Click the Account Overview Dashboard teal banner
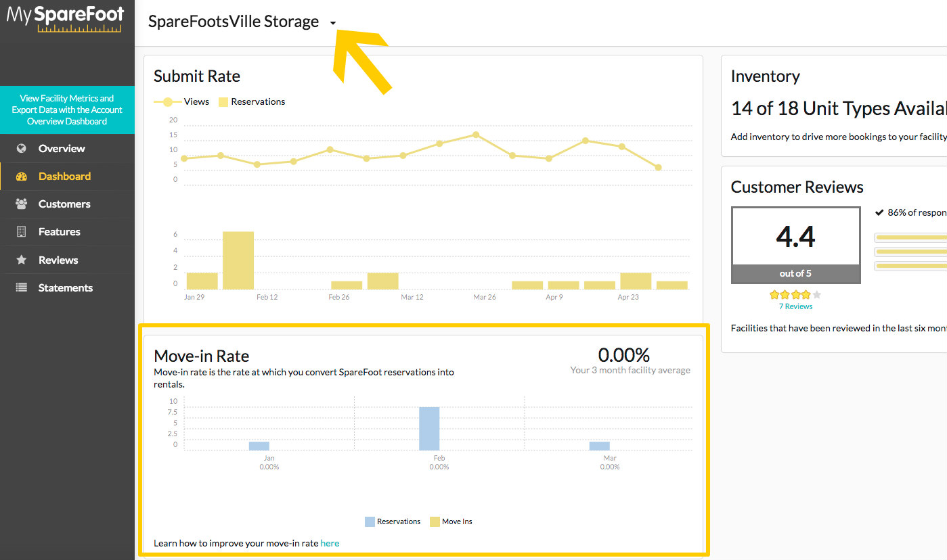This screenshot has height=560, width=947. pyautogui.click(x=67, y=110)
